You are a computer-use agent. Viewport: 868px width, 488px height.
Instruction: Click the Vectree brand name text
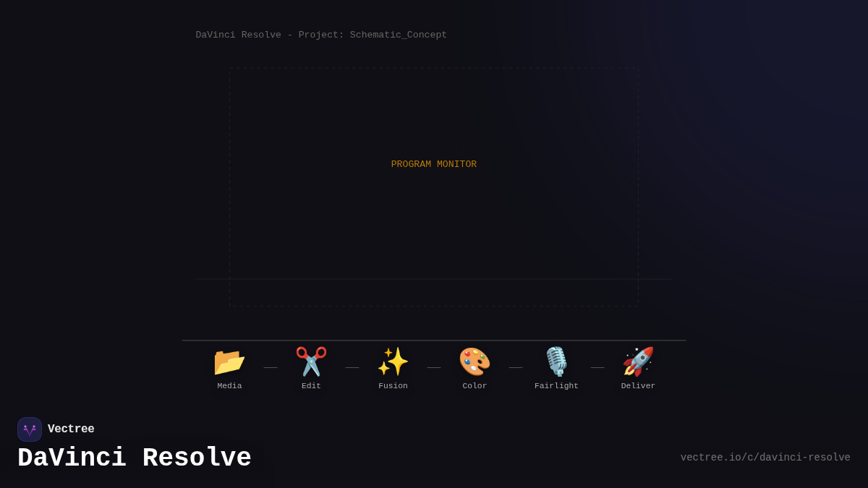(71, 428)
